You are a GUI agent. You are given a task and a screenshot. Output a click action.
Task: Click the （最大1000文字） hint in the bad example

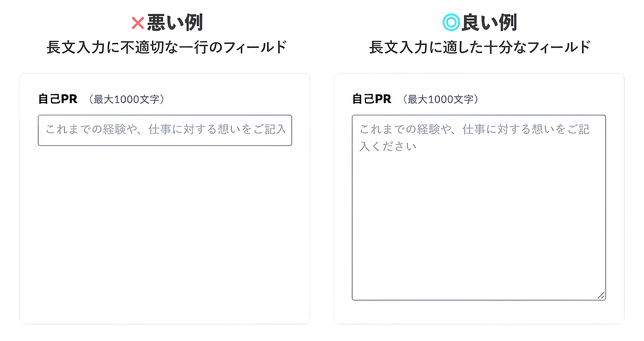[x=127, y=99]
